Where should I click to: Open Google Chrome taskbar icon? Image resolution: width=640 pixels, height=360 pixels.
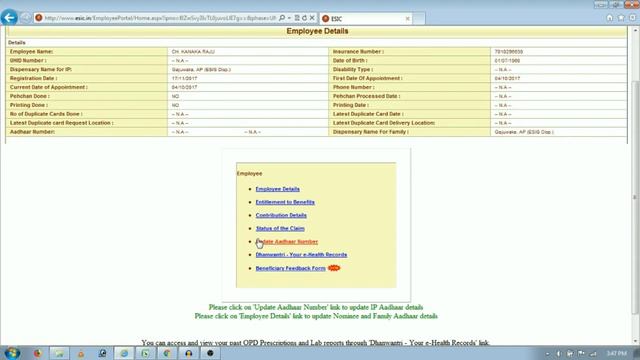(167, 353)
